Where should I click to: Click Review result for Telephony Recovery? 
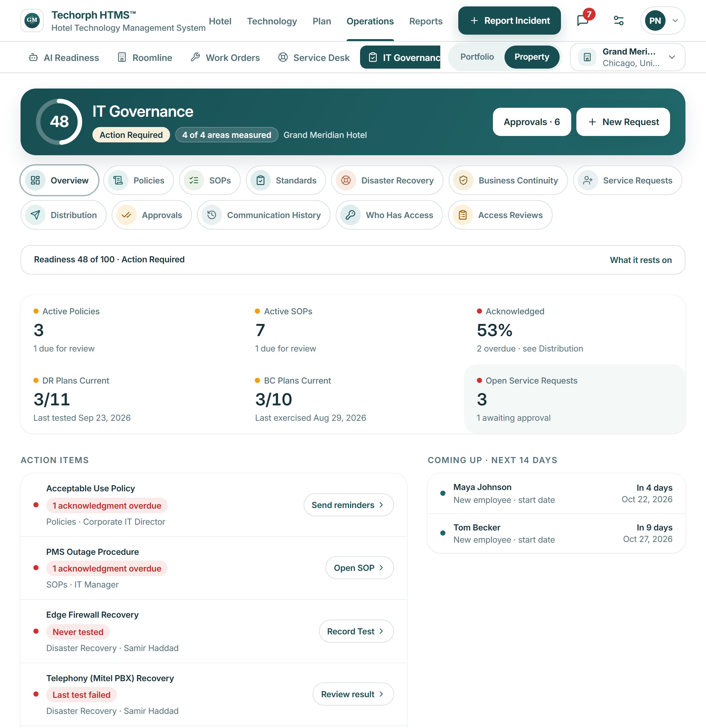[353, 694]
